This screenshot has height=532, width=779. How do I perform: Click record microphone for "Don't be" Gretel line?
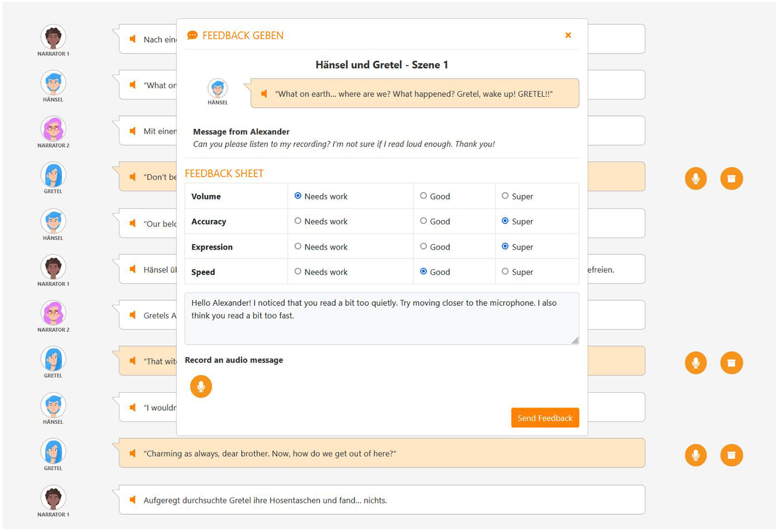tap(695, 179)
